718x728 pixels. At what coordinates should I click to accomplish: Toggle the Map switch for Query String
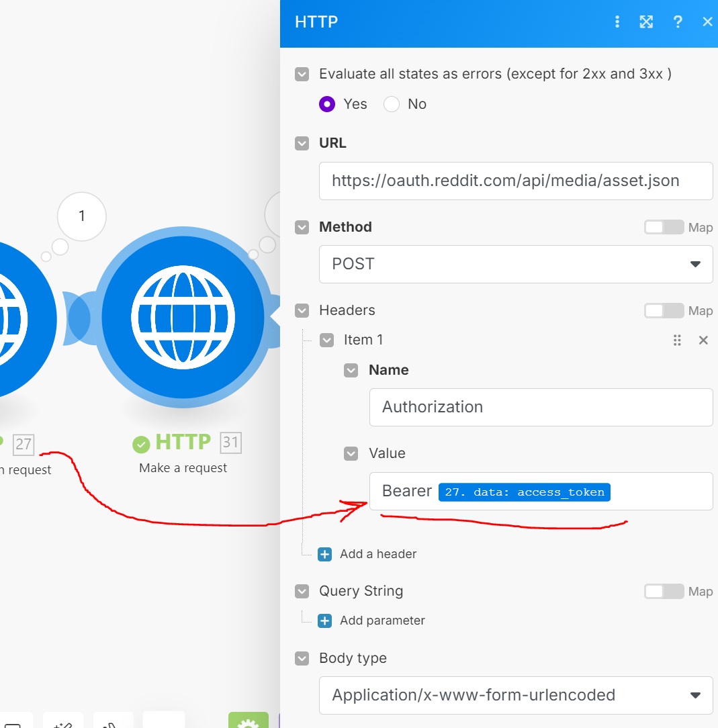(x=664, y=591)
